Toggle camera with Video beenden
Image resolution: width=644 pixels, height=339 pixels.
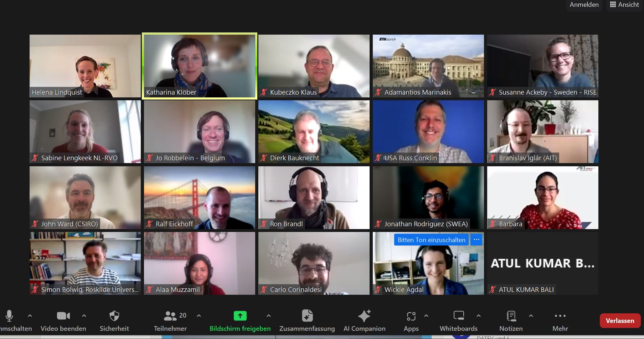63,316
